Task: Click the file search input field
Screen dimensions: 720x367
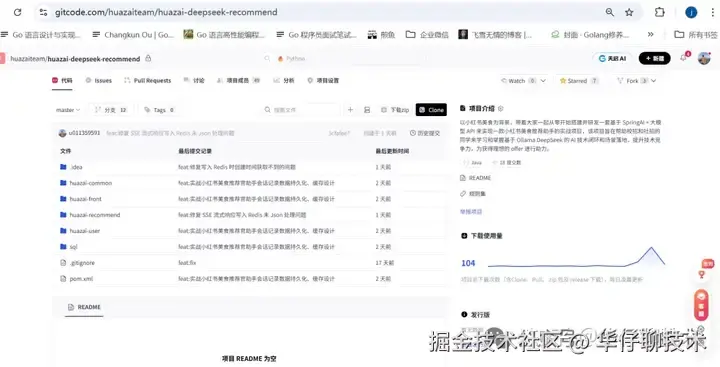Action: pos(301,110)
